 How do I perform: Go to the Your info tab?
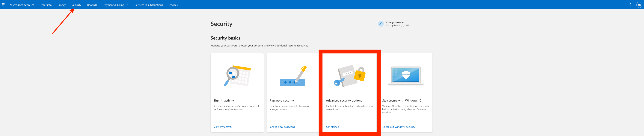(46, 5)
